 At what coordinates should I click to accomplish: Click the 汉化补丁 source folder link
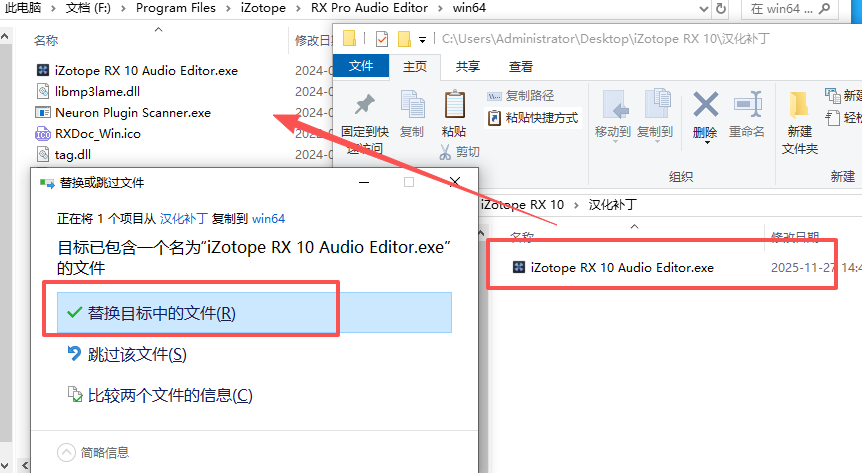click(x=184, y=219)
